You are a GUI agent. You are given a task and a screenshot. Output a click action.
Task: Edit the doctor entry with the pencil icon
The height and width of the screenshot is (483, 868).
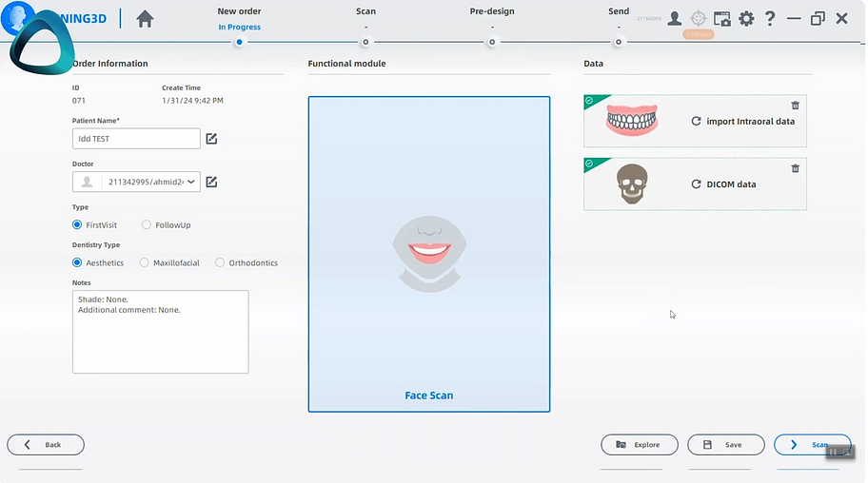tap(211, 182)
